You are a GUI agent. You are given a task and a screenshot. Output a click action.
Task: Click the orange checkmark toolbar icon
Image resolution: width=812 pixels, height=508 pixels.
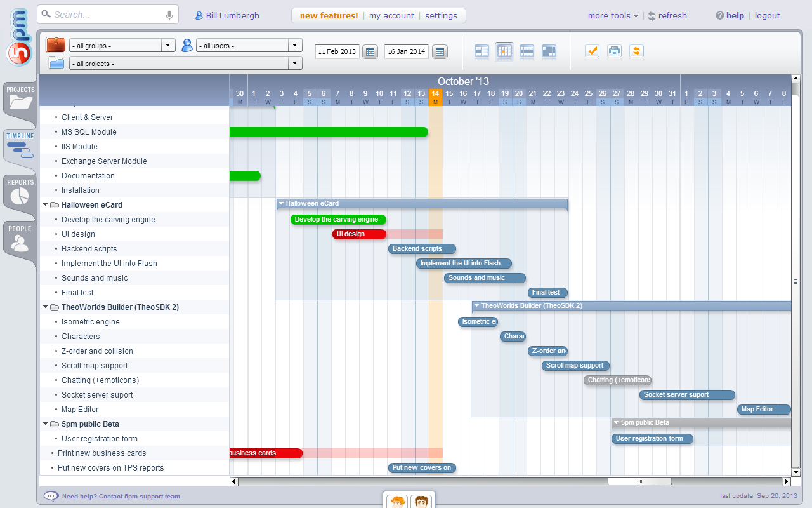point(592,51)
